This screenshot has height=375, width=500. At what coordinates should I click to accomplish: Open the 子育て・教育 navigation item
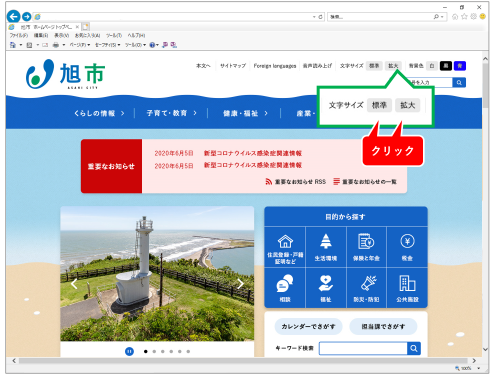pyautogui.click(x=171, y=113)
